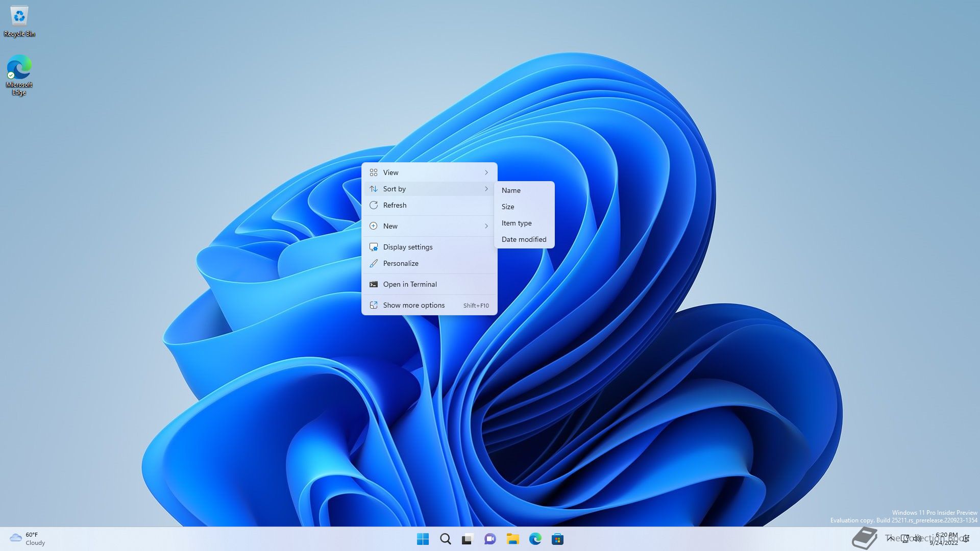
Task: Select the Recycle Bin desktop icon
Action: click(19, 21)
